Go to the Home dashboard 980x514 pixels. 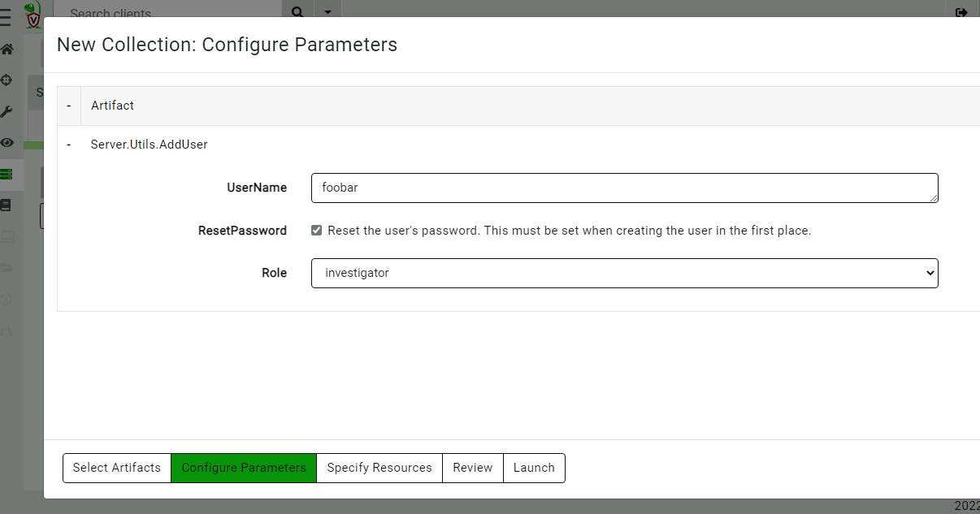click(7, 49)
